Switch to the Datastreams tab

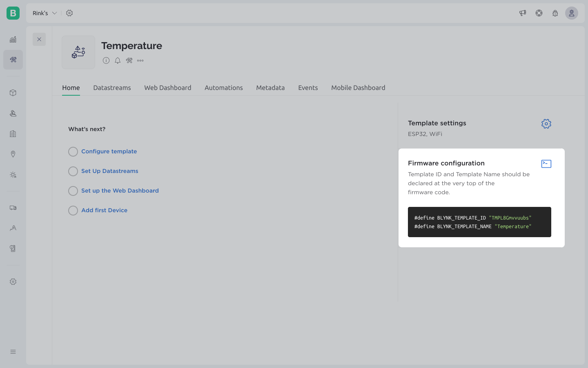click(112, 88)
